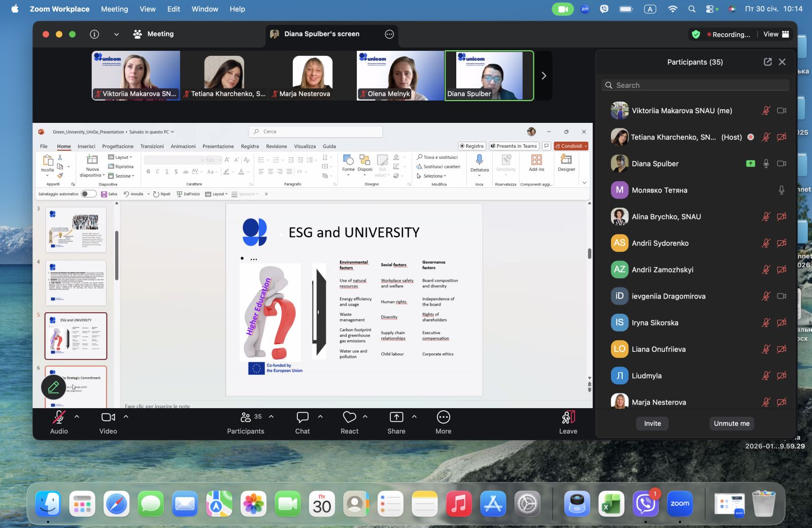Open meeting information icon
The image size is (812, 528).
pos(94,34)
